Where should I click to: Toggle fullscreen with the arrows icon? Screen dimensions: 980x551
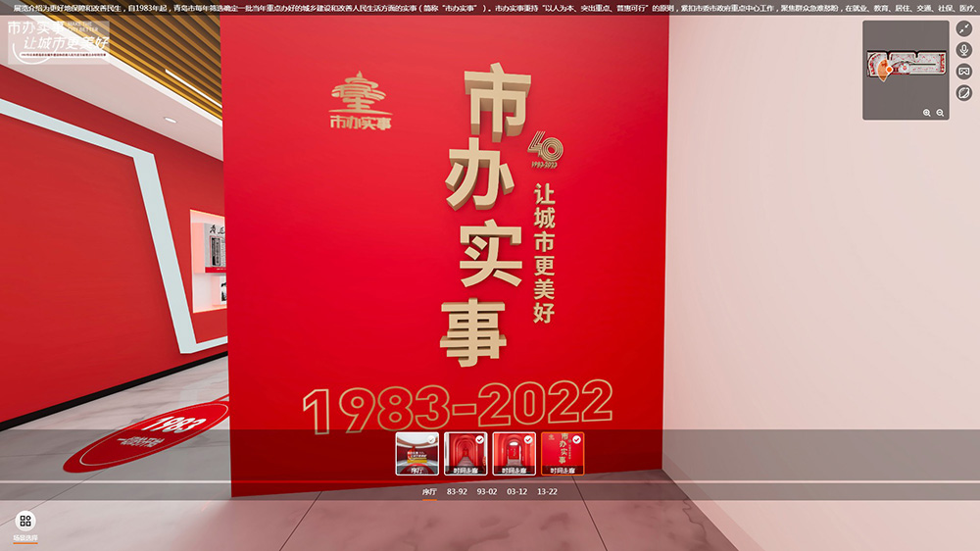[964, 28]
